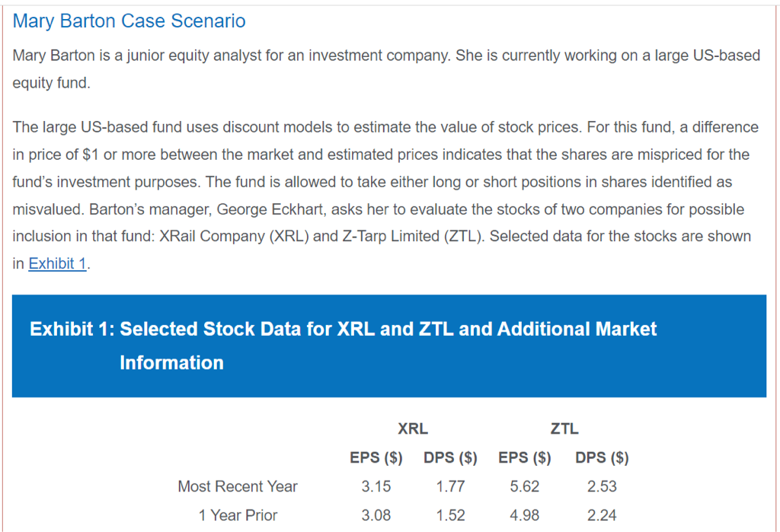This screenshot has width=780, height=532.
Task: Click the Mary Barton Case Scenario heading
Action: pyautogui.click(x=129, y=21)
